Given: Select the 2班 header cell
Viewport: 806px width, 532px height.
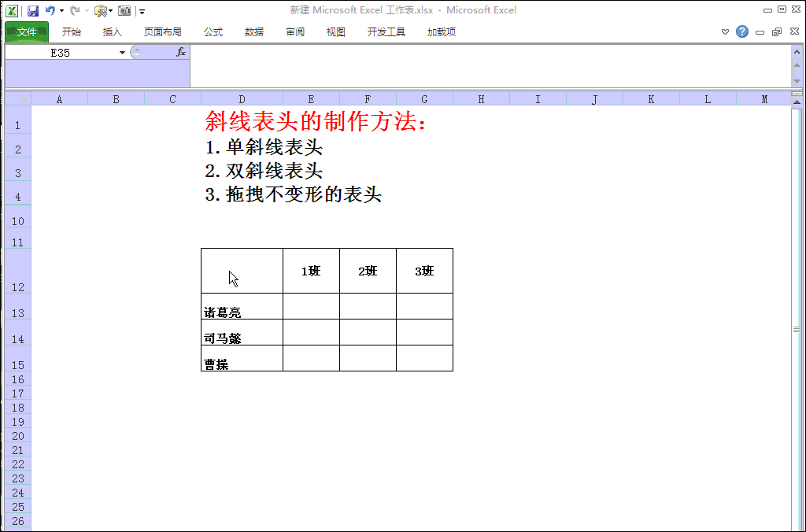Looking at the screenshot, I should (x=368, y=271).
